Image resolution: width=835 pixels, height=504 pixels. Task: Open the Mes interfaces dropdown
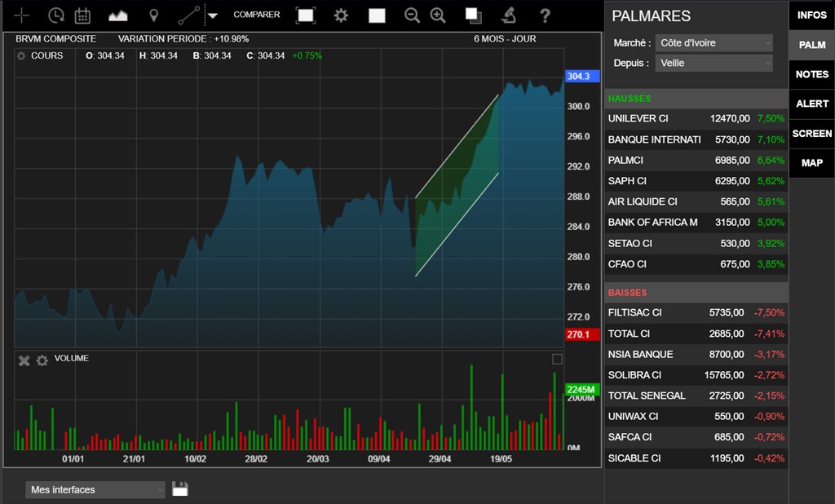(96, 490)
